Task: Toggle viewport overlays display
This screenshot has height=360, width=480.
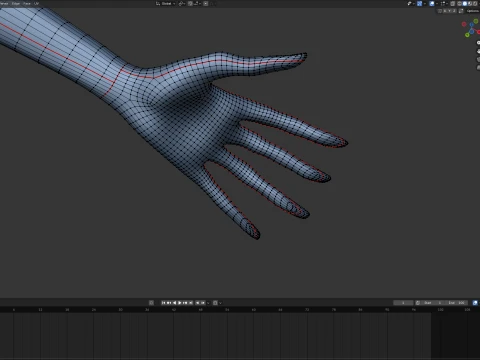Action: pos(432,4)
